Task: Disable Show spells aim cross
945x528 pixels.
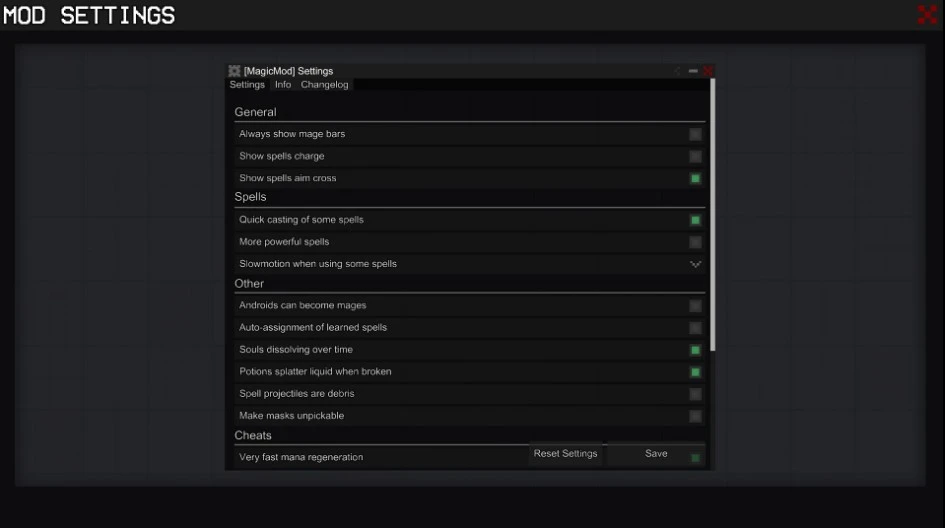Action: point(695,178)
